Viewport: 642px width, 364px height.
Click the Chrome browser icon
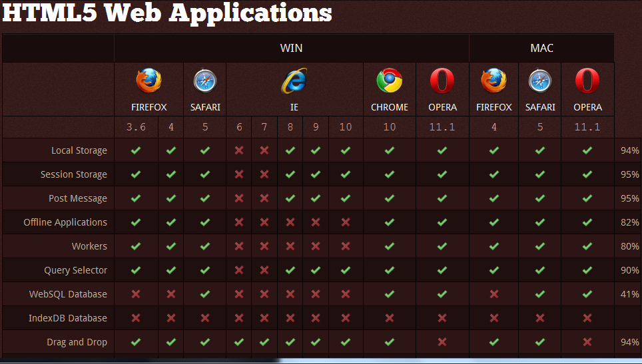[x=390, y=81]
